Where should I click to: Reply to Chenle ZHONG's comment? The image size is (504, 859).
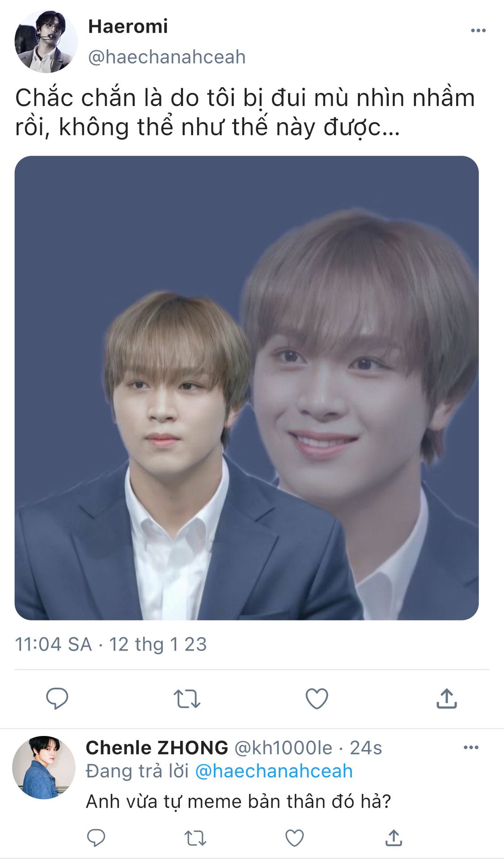(96, 838)
